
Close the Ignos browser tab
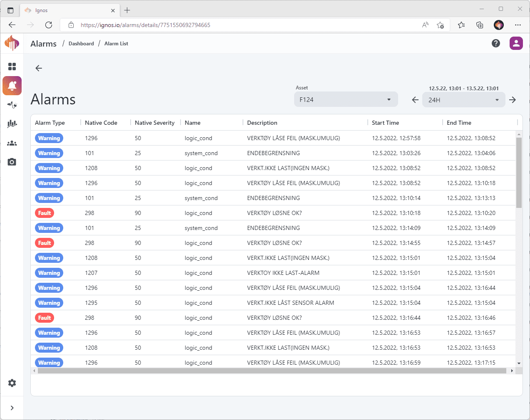[113, 10]
